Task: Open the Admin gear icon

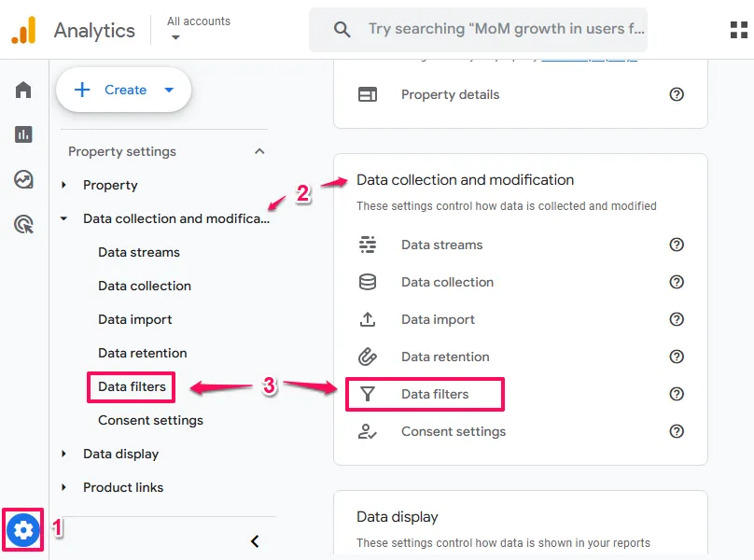Action: 23,530
